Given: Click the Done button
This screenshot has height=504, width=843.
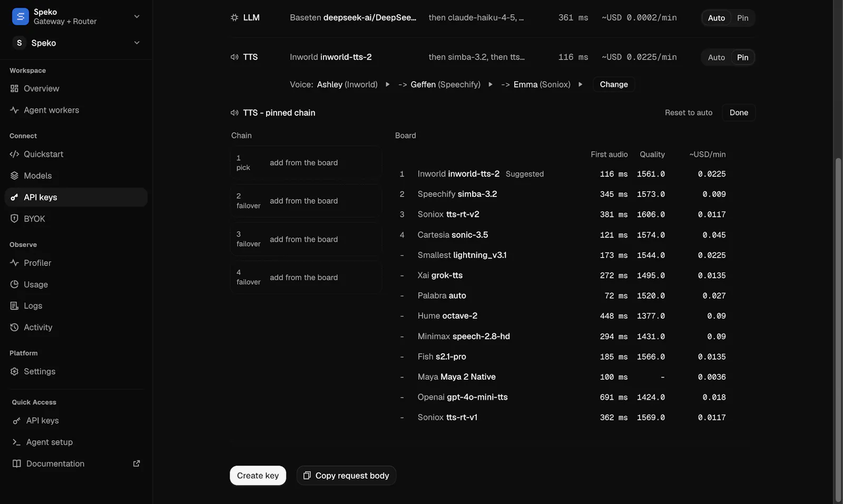Looking at the screenshot, I should 739,113.
